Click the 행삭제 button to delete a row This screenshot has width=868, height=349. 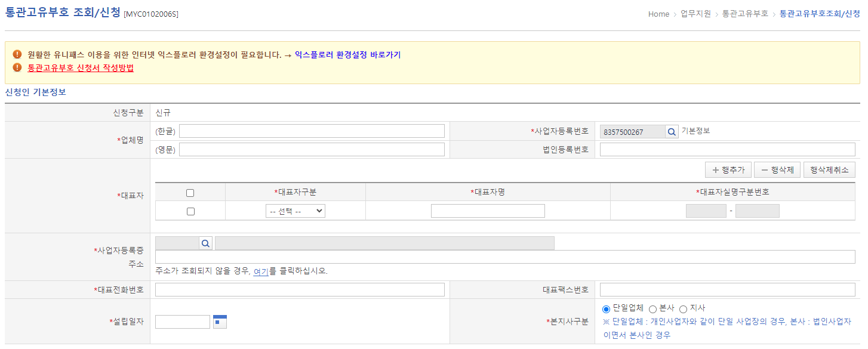777,169
